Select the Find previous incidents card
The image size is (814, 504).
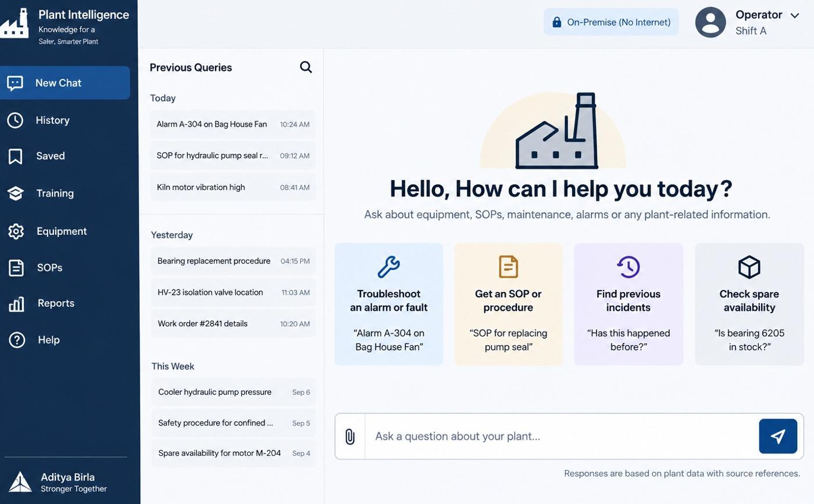click(x=629, y=304)
